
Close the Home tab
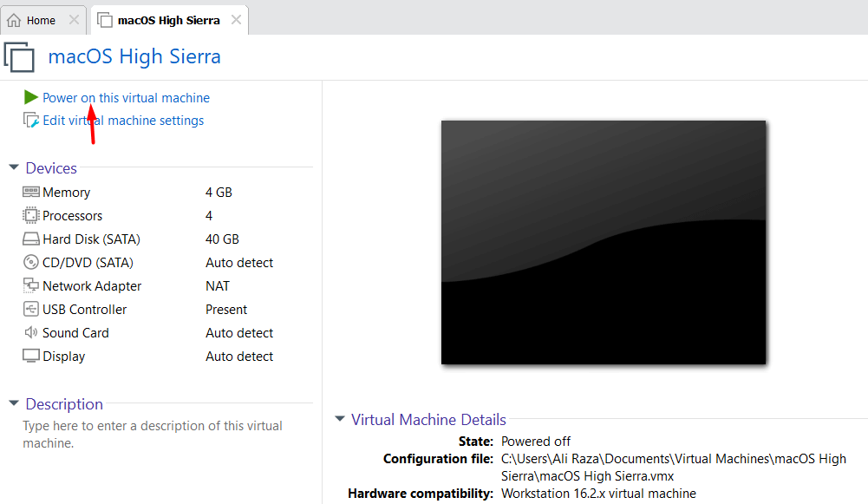(73, 20)
